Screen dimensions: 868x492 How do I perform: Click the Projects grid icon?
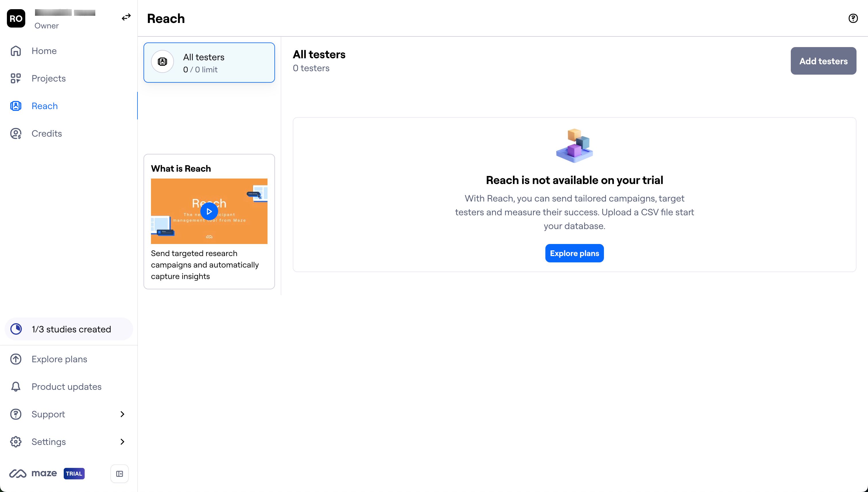click(x=15, y=78)
